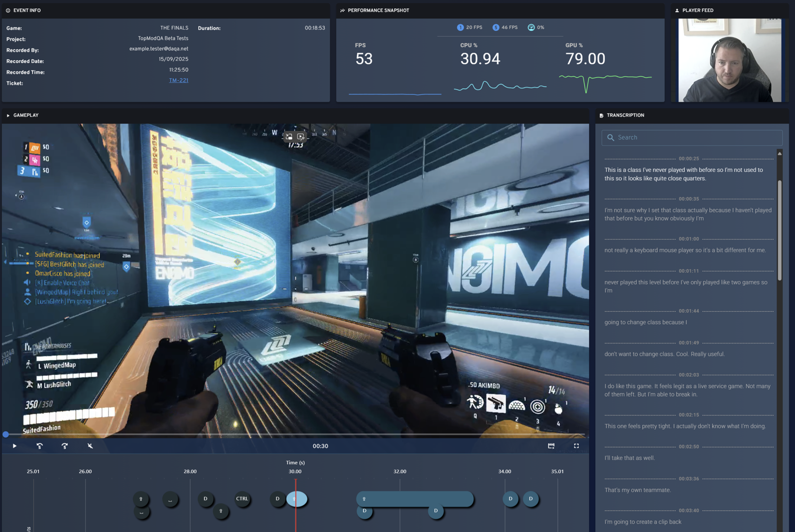Image resolution: width=795 pixels, height=532 pixels.
Task: Open the picture-in-picture overlay icon on the video
Action: (x=289, y=137)
